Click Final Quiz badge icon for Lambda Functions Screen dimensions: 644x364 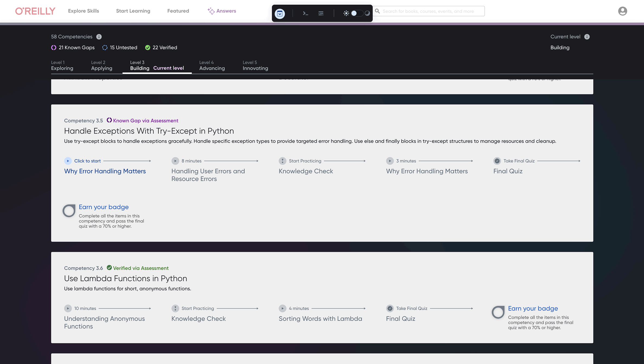(390, 308)
